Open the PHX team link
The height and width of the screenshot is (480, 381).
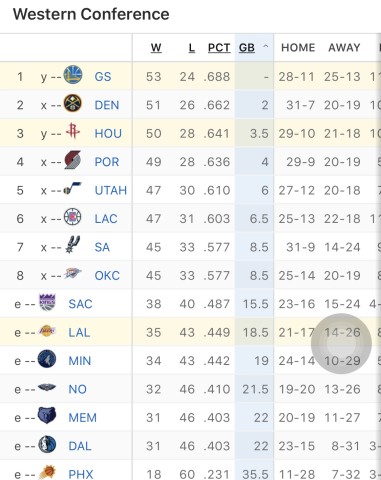point(81,474)
